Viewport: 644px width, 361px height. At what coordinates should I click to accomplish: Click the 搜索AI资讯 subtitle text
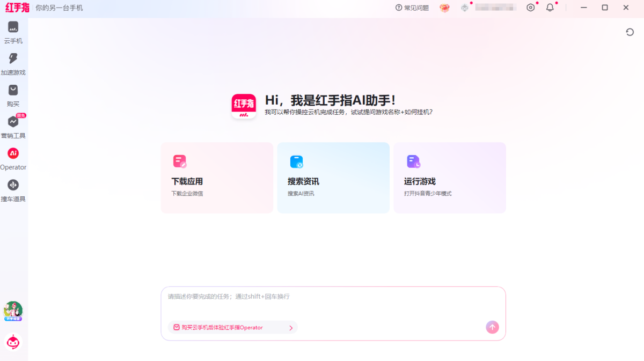(x=301, y=193)
